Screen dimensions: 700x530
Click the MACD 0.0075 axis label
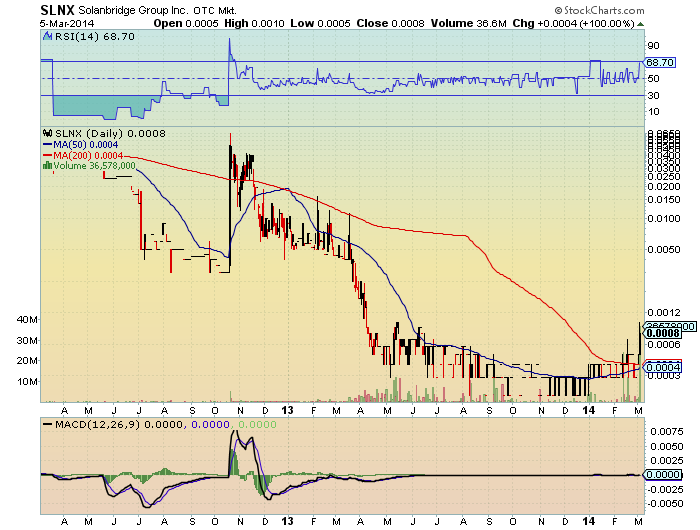click(x=667, y=432)
